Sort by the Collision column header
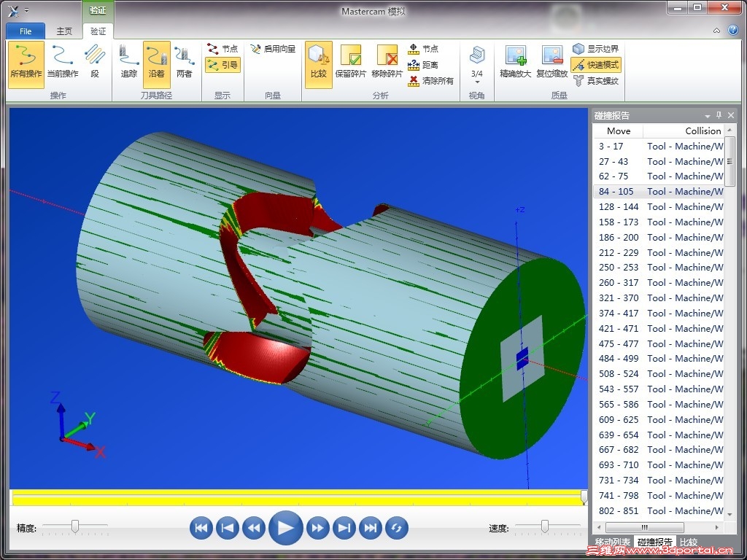The width and height of the screenshot is (747, 560). click(683, 131)
